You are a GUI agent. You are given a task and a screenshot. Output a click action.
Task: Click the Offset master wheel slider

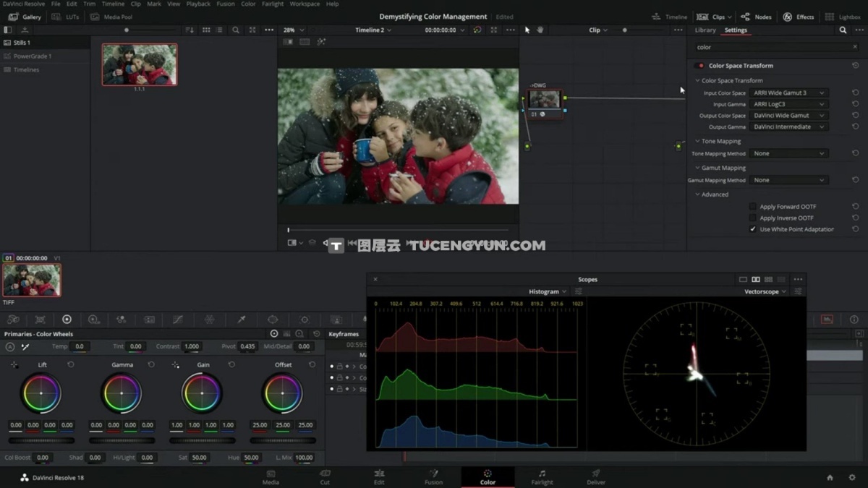coord(283,440)
